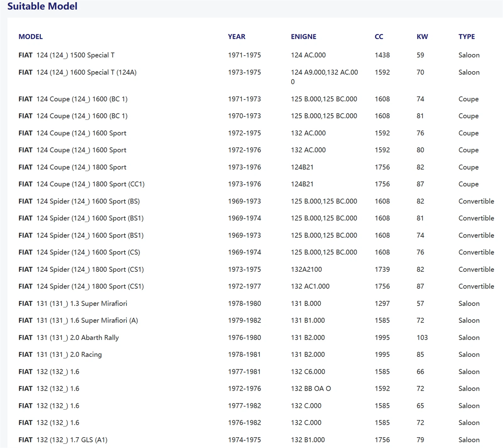
Task: Click year '1976-1982' cell
Action: pyautogui.click(x=244, y=423)
